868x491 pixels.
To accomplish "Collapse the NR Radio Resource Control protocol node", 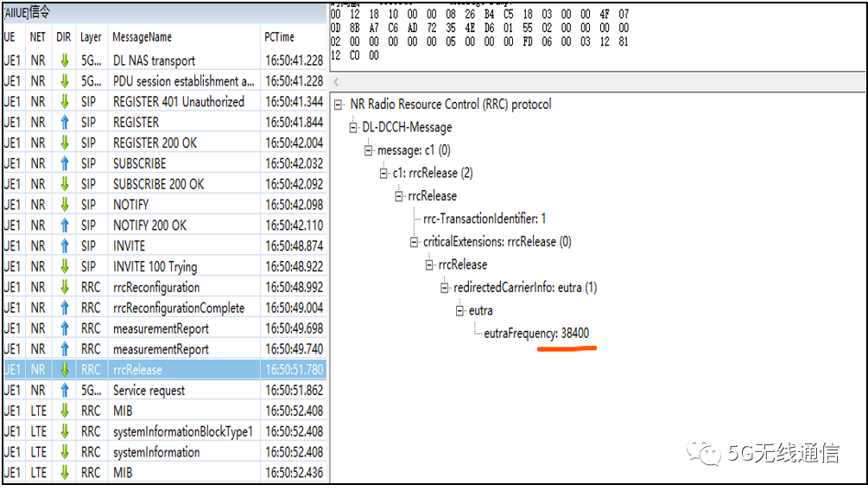I will [x=339, y=105].
